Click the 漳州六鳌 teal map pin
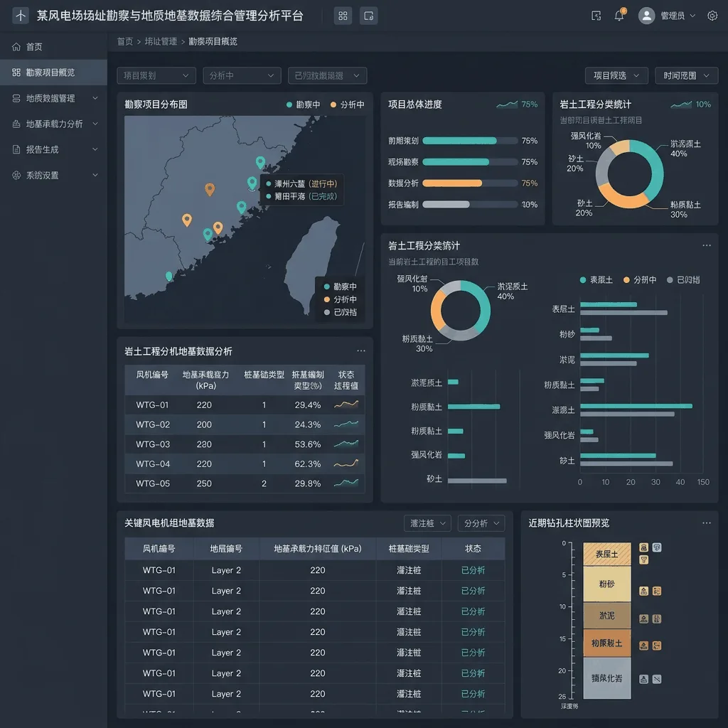Viewport: 728px width, 728px height. coord(252,183)
